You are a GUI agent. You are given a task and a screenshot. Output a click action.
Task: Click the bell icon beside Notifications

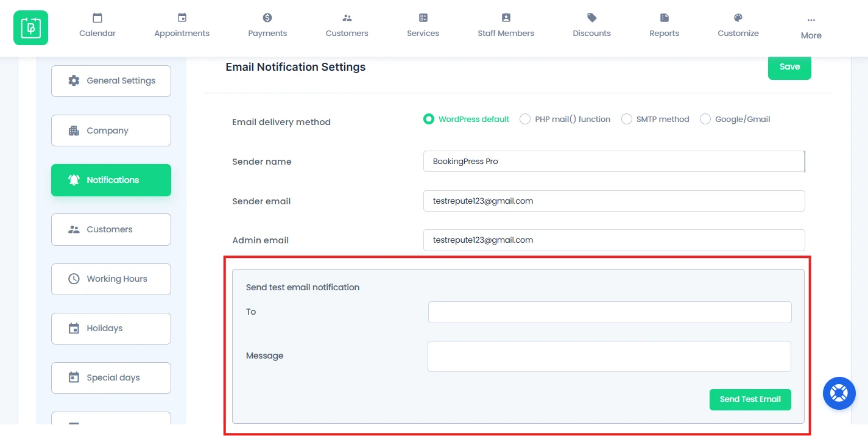click(x=74, y=180)
